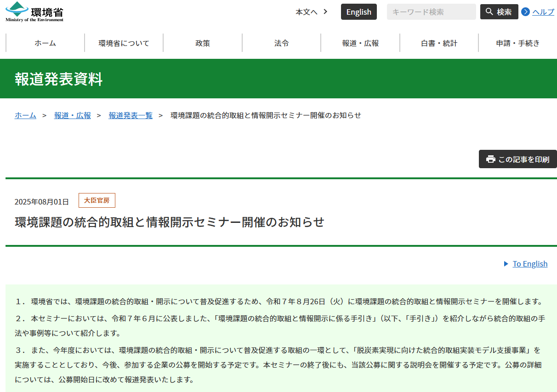Click the Ministry of the Environment logo

tap(34, 12)
